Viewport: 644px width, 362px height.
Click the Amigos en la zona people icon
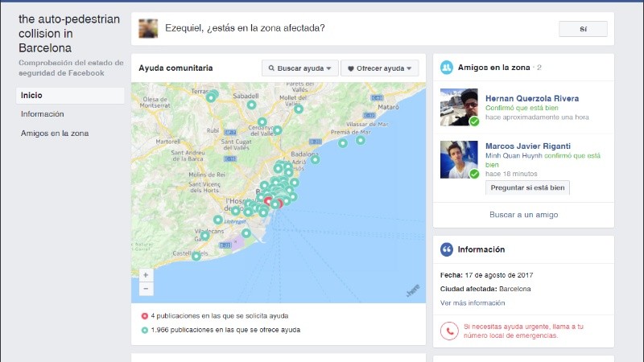tap(446, 68)
